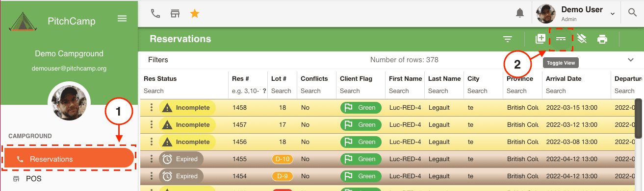Open row menu for reservation 1454
The height and width of the screenshot is (191, 644).
tap(152, 176)
